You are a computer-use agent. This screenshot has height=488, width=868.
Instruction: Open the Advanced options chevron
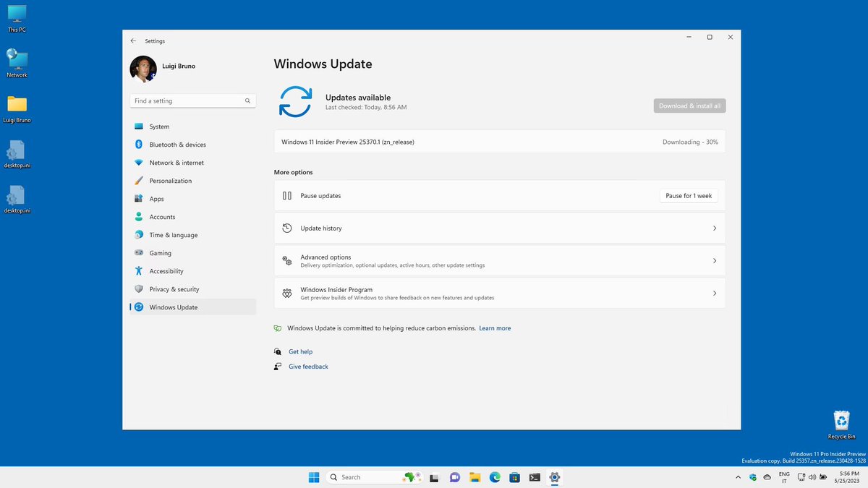(x=715, y=261)
